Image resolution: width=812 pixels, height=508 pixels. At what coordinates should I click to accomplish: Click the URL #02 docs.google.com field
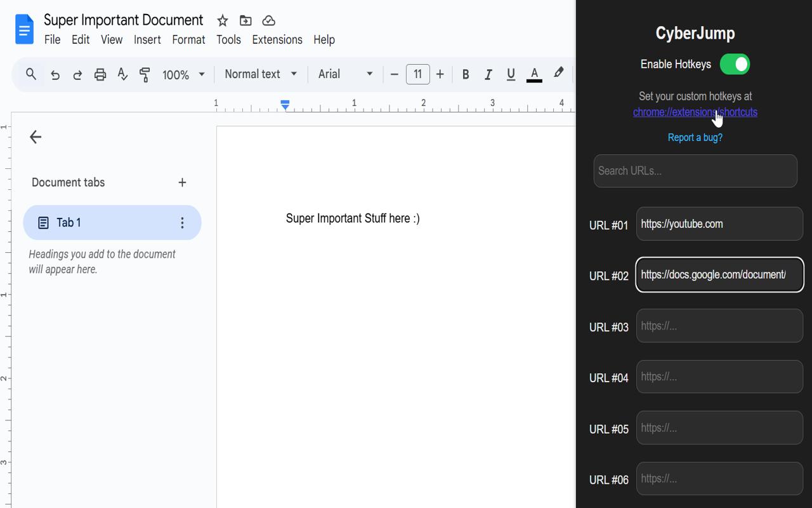(x=719, y=274)
